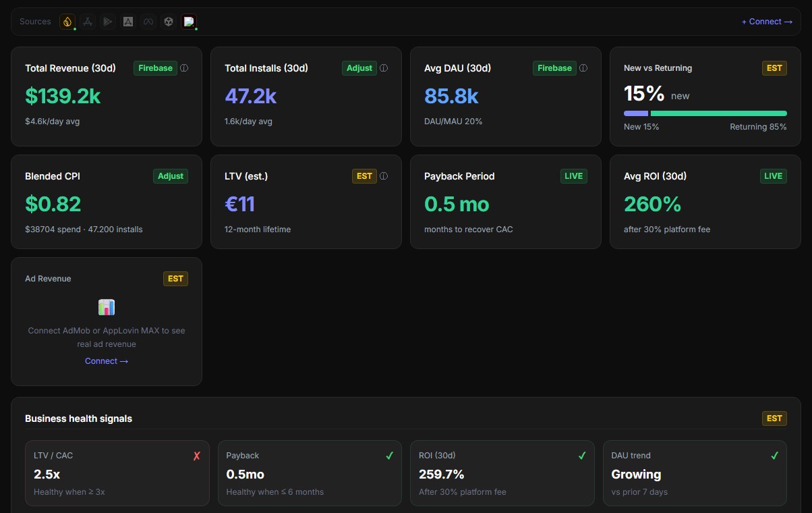Click the green check on DAU trend signal
Screen dimensions: 812x513
pos(774,456)
